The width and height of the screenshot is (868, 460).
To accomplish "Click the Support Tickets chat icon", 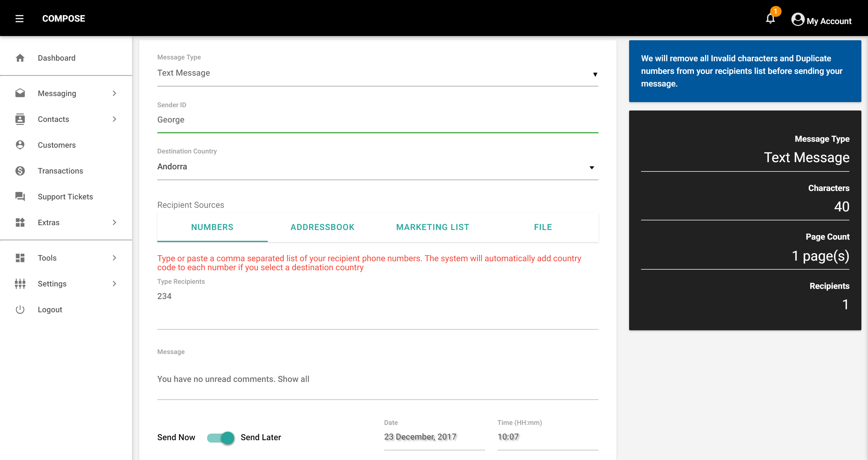I will [20, 196].
